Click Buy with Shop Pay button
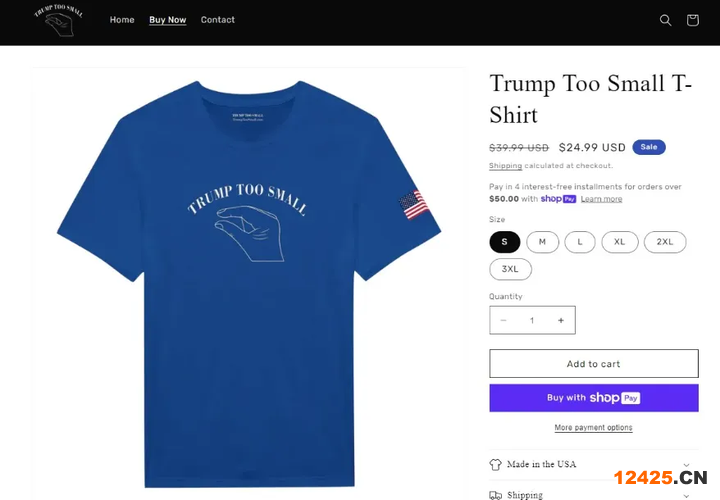Image resolution: width=720 pixels, height=500 pixels. 594,398
